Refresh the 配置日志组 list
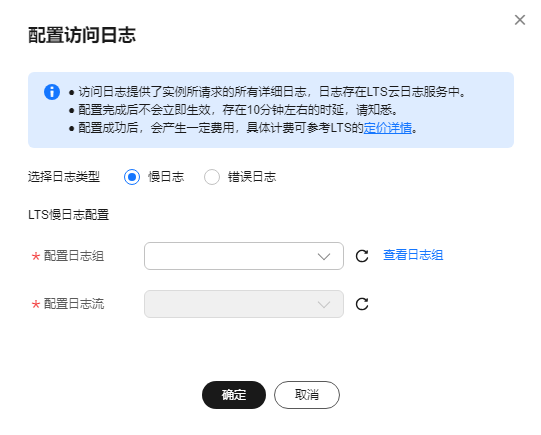 [362, 256]
